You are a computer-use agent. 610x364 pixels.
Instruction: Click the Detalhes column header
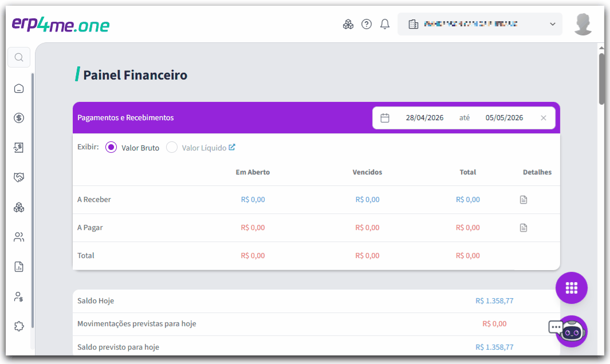pyautogui.click(x=537, y=172)
